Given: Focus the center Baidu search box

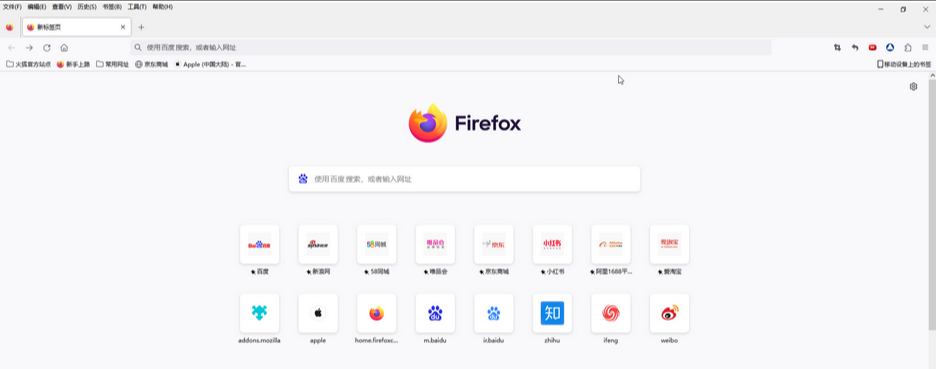Looking at the screenshot, I should point(464,179).
